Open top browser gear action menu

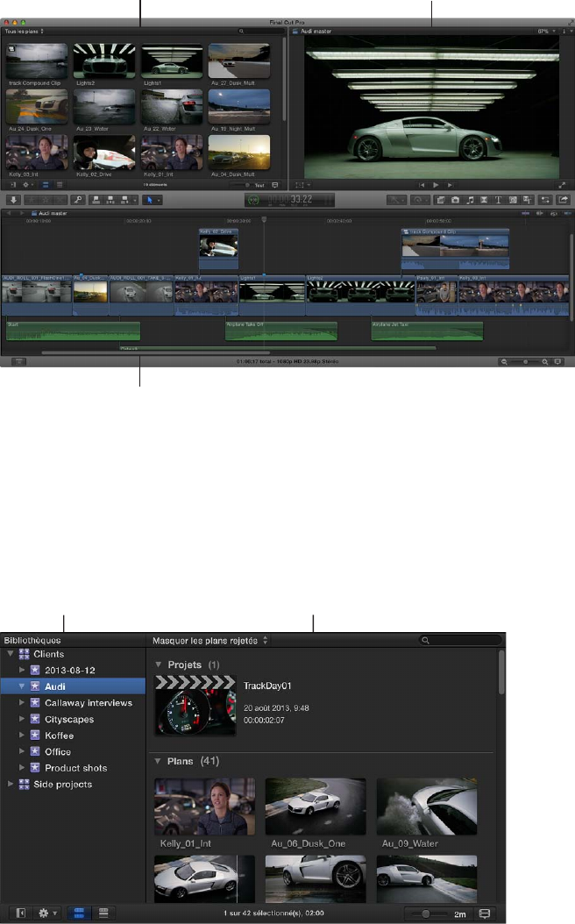tap(27, 185)
